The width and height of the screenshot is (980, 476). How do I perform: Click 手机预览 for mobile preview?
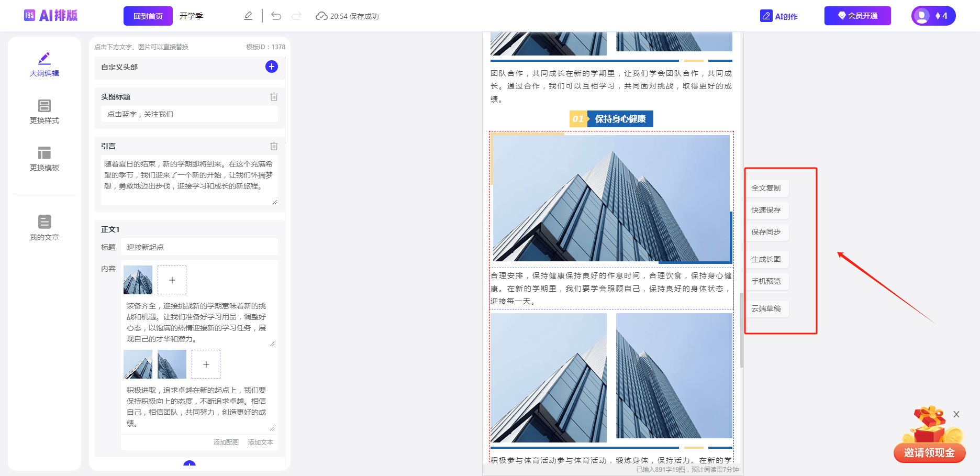click(x=766, y=281)
